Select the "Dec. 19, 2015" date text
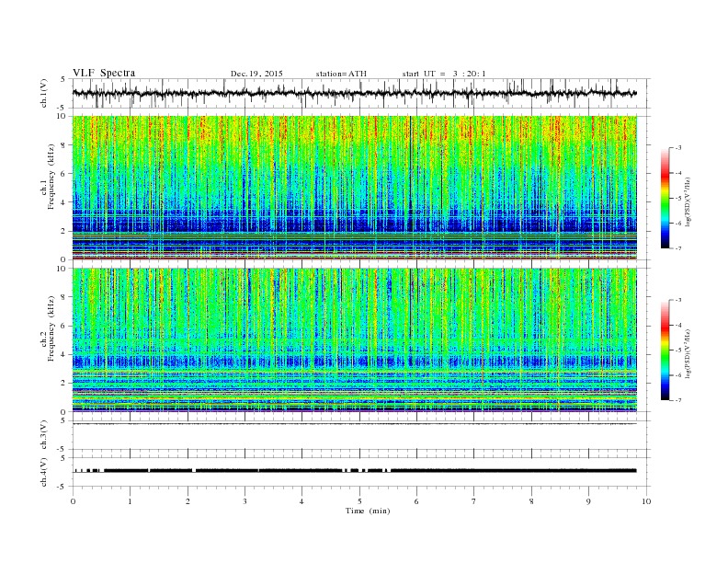This screenshot has height=563, width=728. tap(256, 74)
